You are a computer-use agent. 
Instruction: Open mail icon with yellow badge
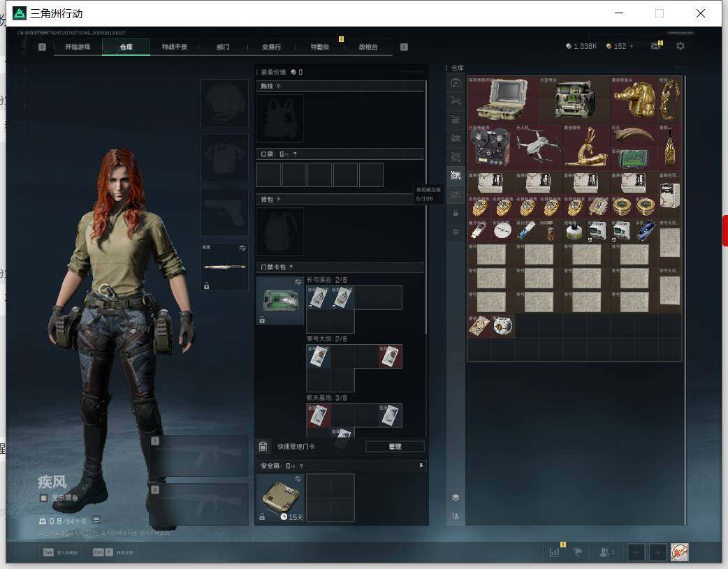point(655,45)
